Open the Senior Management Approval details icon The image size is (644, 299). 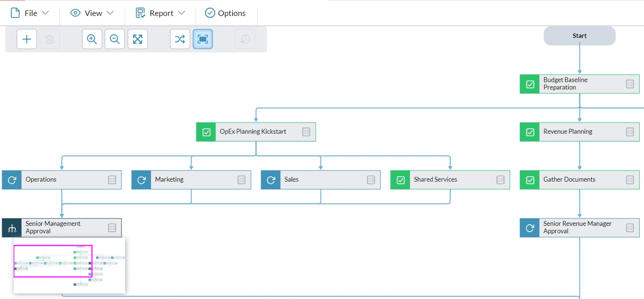(x=112, y=228)
